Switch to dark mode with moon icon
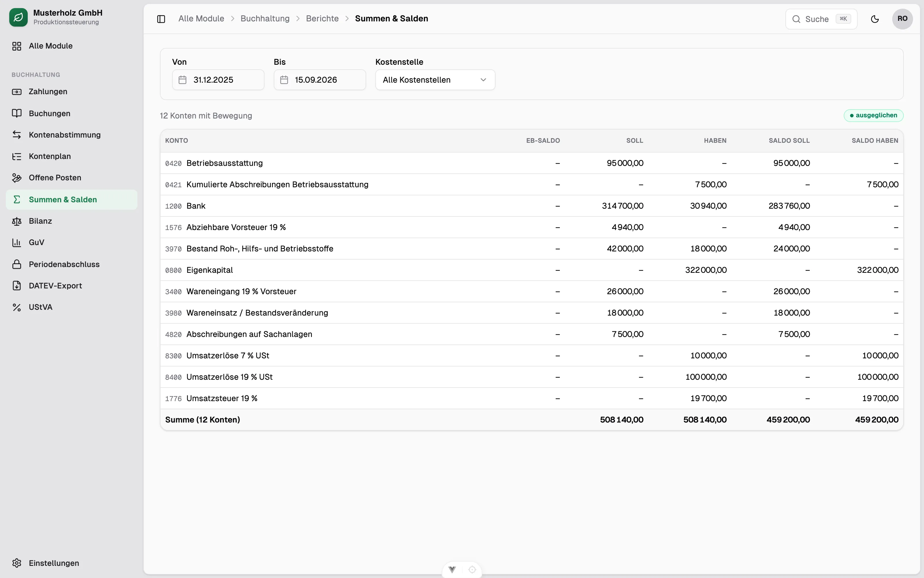Image resolution: width=924 pixels, height=578 pixels. [x=875, y=19]
